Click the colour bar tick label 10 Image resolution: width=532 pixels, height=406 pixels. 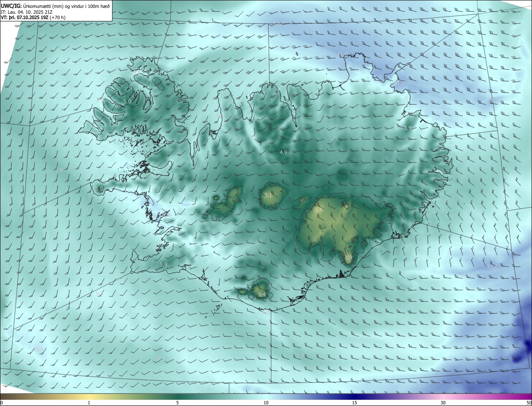click(266, 403)
